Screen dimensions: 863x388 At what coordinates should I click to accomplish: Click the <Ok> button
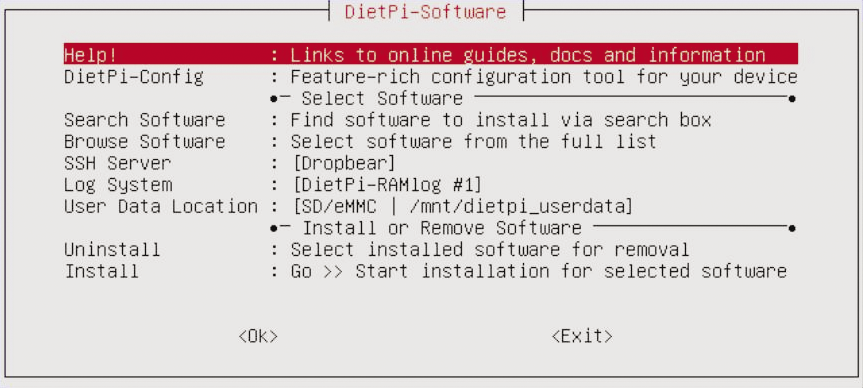pyautogui.click(x=258, y=336)
